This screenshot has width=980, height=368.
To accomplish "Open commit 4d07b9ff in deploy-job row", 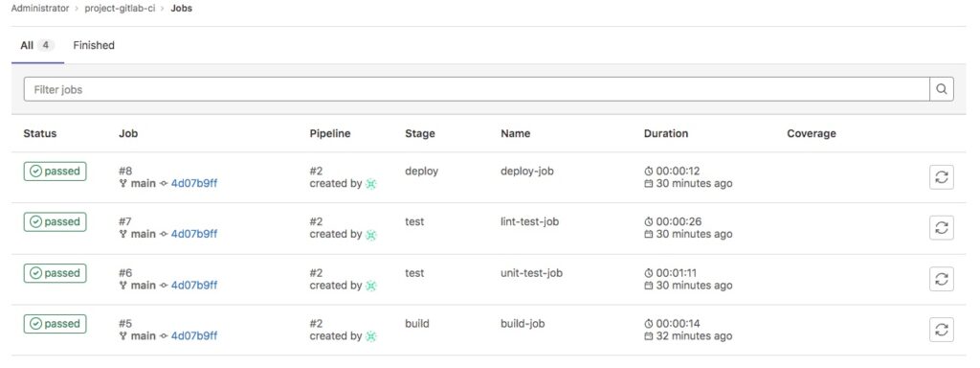I will [x=194, y=183].
